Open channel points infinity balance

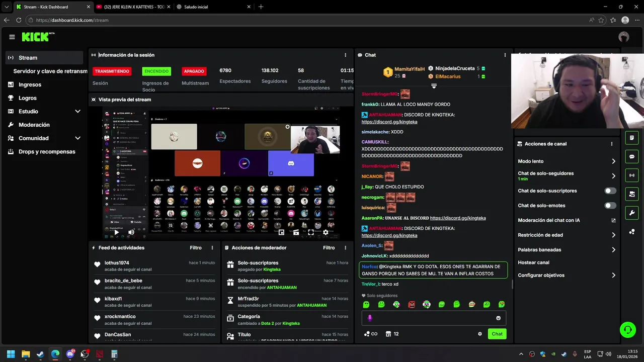point(371,334)
